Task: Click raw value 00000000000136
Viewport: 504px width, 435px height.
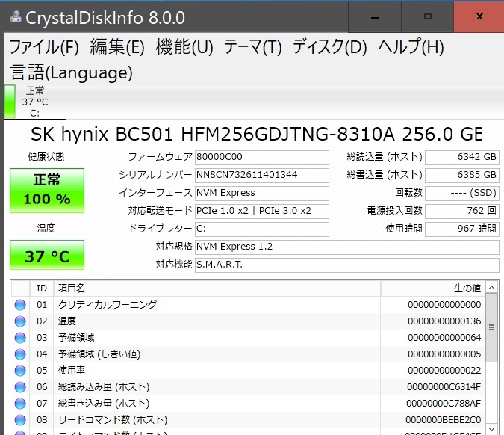Action: click(444, 321)
